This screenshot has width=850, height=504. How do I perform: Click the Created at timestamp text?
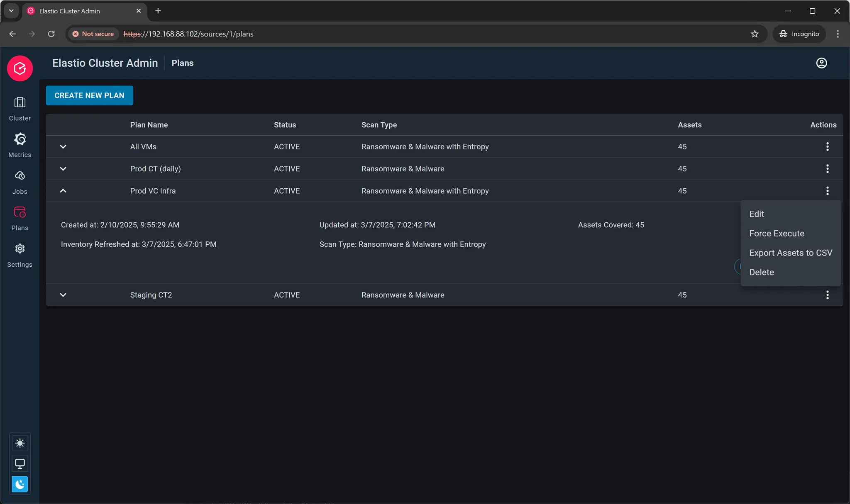(120, 225)
